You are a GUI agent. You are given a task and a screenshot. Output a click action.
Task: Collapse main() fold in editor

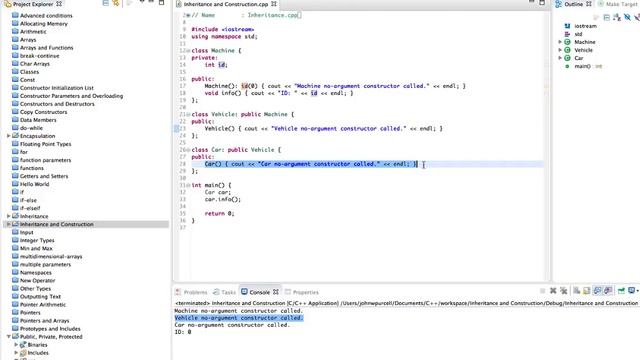coord(188,185)
